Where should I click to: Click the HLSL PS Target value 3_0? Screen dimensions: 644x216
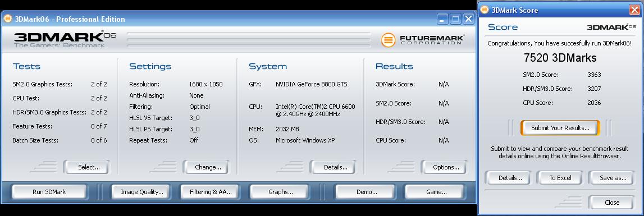pos(194,129)
